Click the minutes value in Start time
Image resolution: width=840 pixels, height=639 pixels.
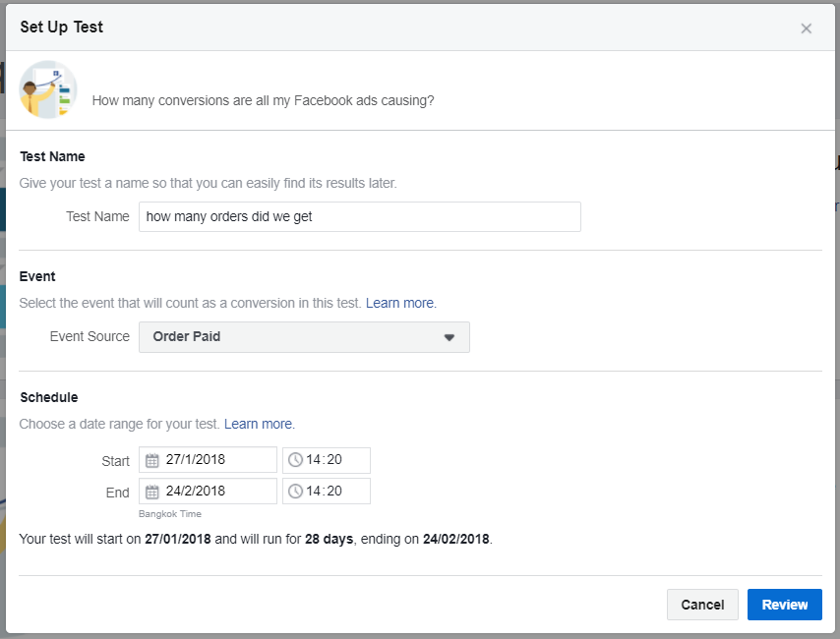[x=333, y=460]
